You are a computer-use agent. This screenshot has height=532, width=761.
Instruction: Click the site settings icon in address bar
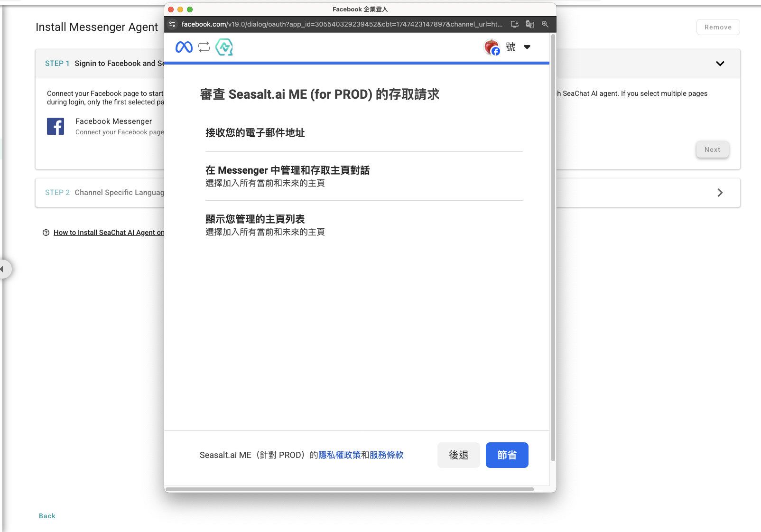click(x=172, y=24)
